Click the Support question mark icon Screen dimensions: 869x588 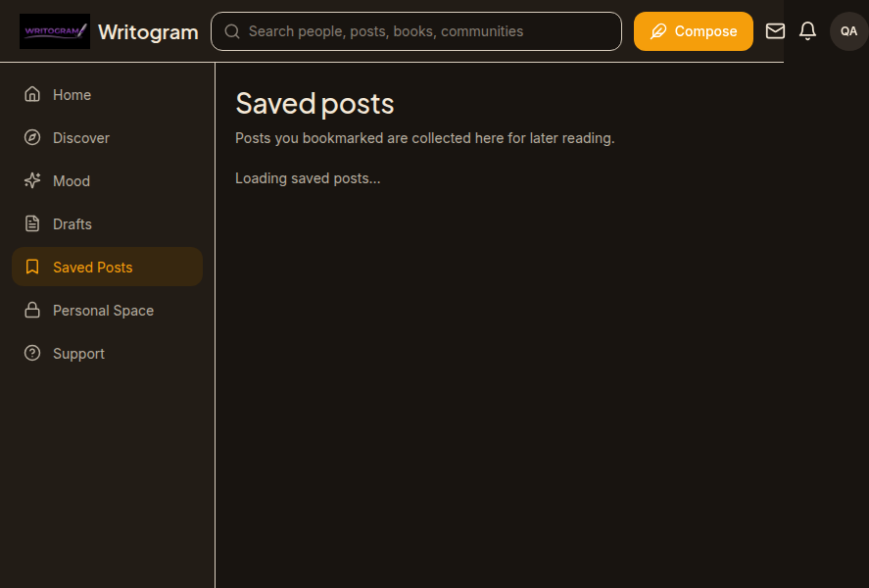32,353
